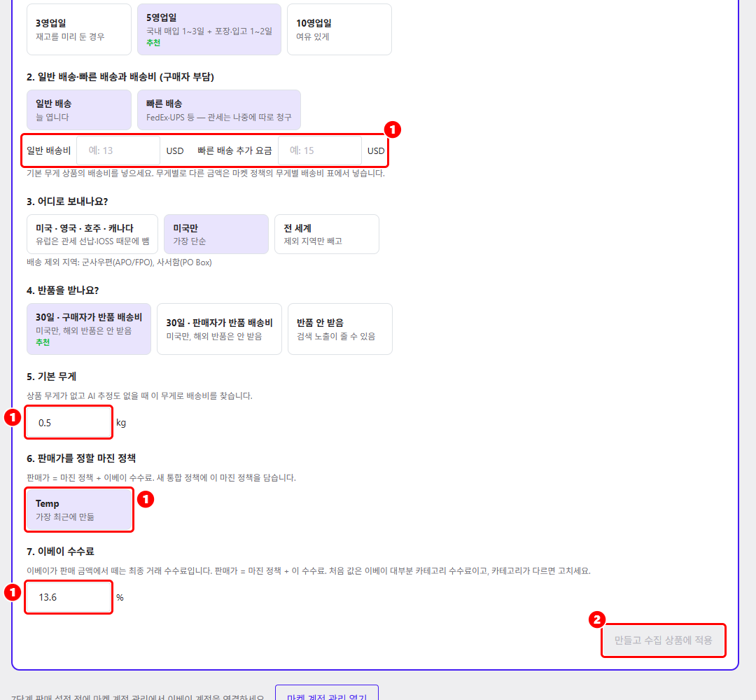Click 만들고 수집 상품에 적용 button
The height and width of the screenshot is (700, 756).
(x=663, y=640)
